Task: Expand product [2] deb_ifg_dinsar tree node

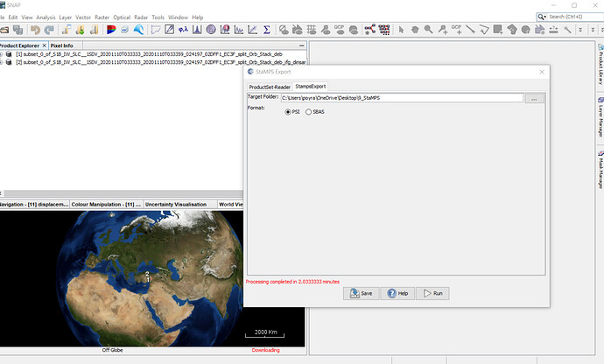Action: [1, 62]
